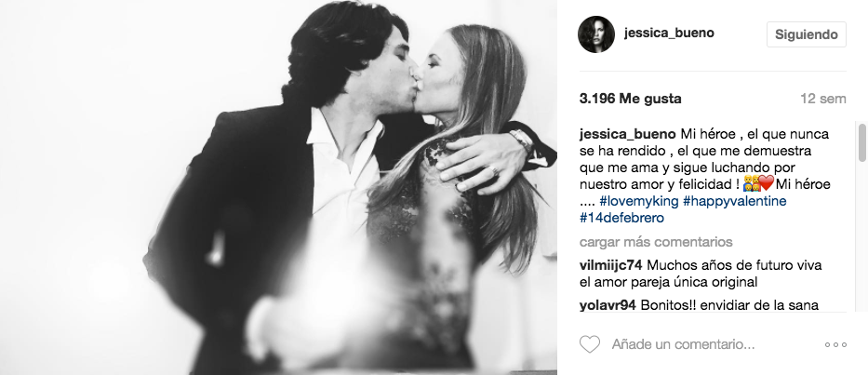Toggle the Siguiendo follow button

(806, 35)
